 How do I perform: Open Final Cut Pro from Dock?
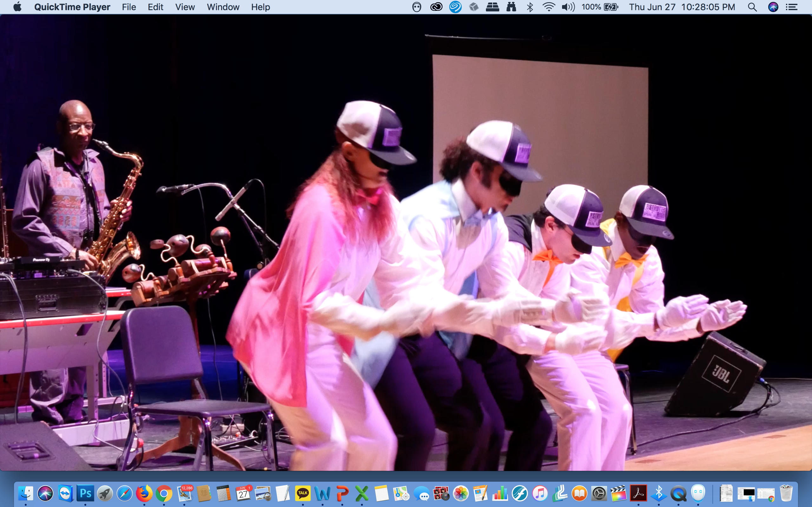(x=619, y=494)
